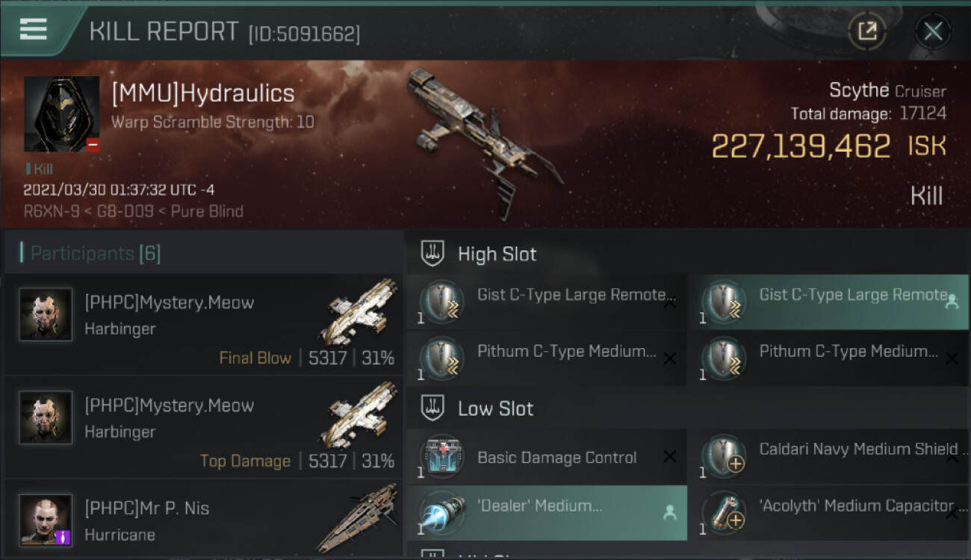The height and width of the screenshot is (560, 971).
Task: Select the first Gist C-Type Large Remote module icon
Action: 441,302
